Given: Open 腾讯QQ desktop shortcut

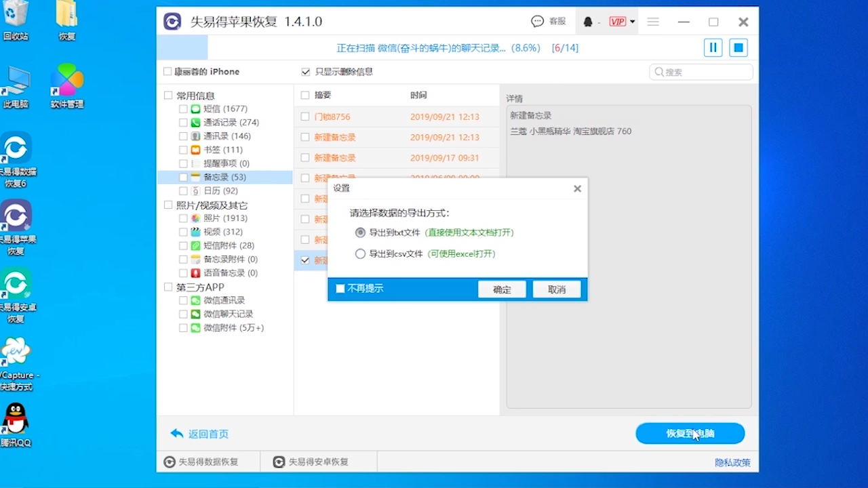Looking at the screenshot, I should pos(16,425).
